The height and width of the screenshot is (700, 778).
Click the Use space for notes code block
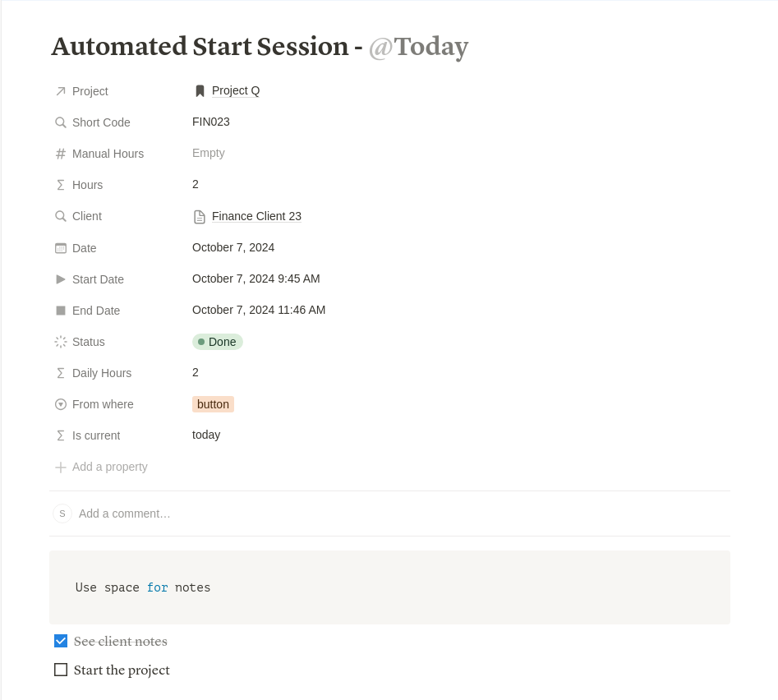(x=389, y=587)
